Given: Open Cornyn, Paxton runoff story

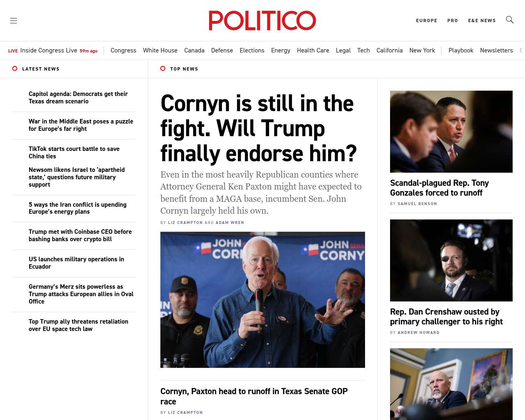Looking at the screenshot, I should click(254, 396).
